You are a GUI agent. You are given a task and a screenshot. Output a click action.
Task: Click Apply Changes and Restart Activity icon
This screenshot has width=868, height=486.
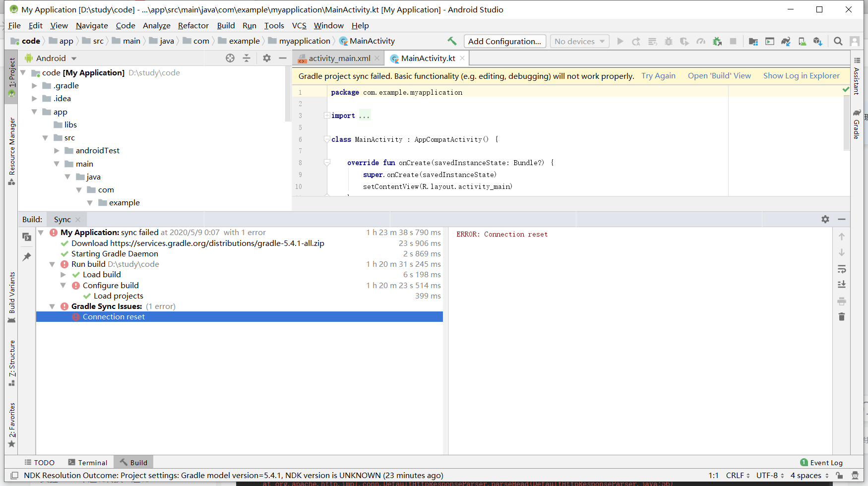pos(636,41)
